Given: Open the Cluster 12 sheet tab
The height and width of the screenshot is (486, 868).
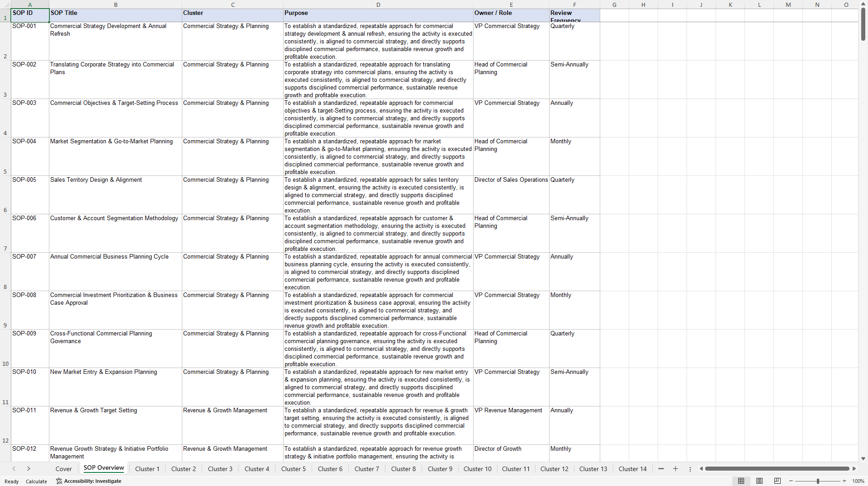Looking at the screenshot, I should [555, 469].
